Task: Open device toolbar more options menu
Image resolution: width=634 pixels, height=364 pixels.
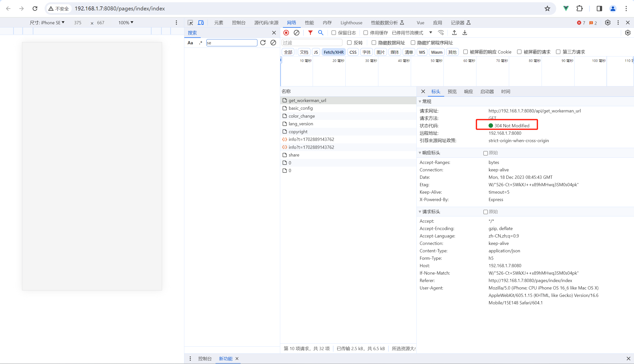Action: pyautogui.click(x=176, y=23)
